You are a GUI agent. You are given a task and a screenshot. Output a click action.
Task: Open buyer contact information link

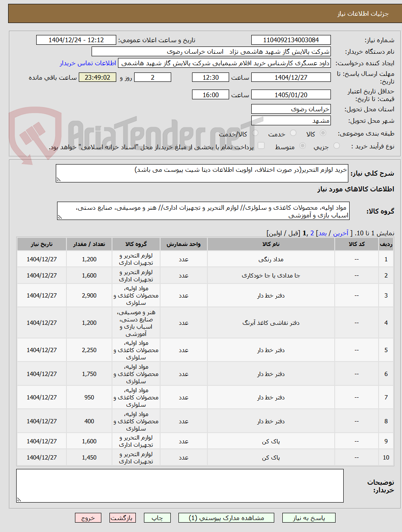pyautogui.click(x=88, y=63)
